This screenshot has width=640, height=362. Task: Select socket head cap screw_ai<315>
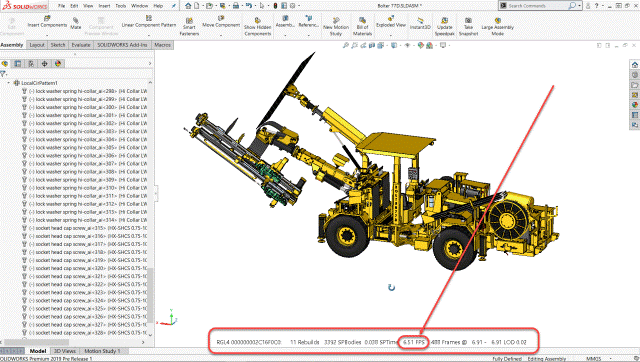click(x=84, y=228)
